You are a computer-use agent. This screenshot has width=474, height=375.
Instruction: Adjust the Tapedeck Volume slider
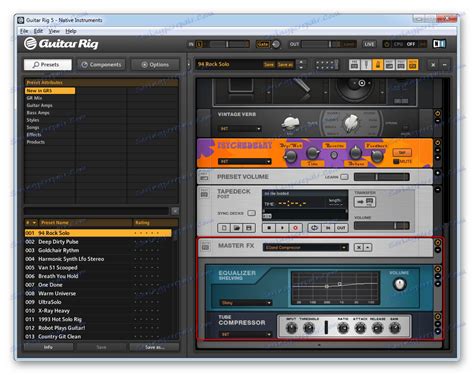(381, 226)
